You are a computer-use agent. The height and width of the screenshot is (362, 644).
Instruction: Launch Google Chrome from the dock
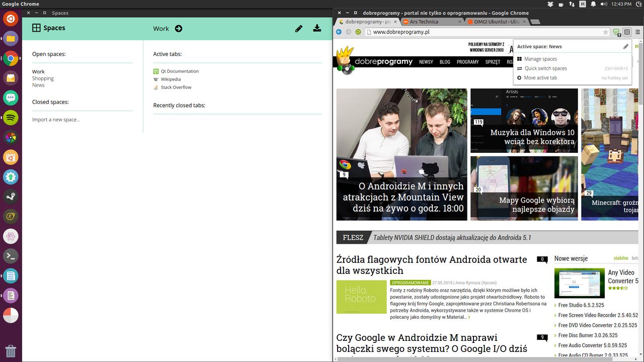(11, 58)
